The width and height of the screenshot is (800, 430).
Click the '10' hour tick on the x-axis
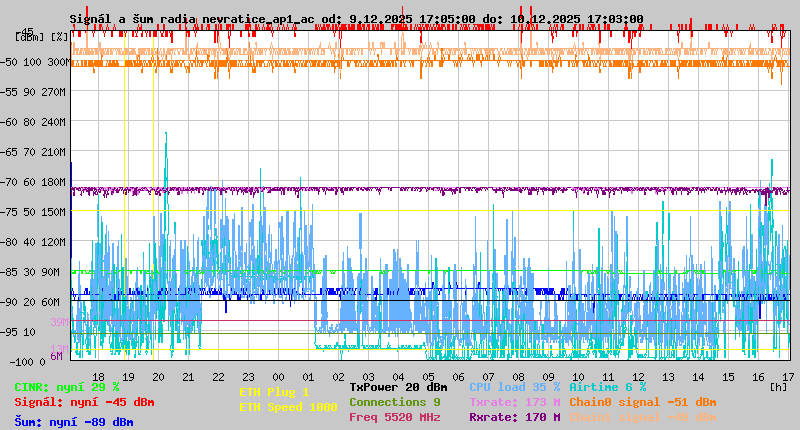coord(579,377)
